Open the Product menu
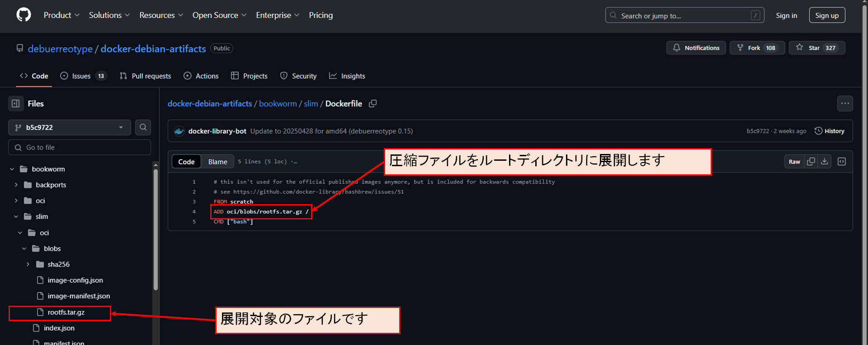The image size is (868, 345). 61,15
